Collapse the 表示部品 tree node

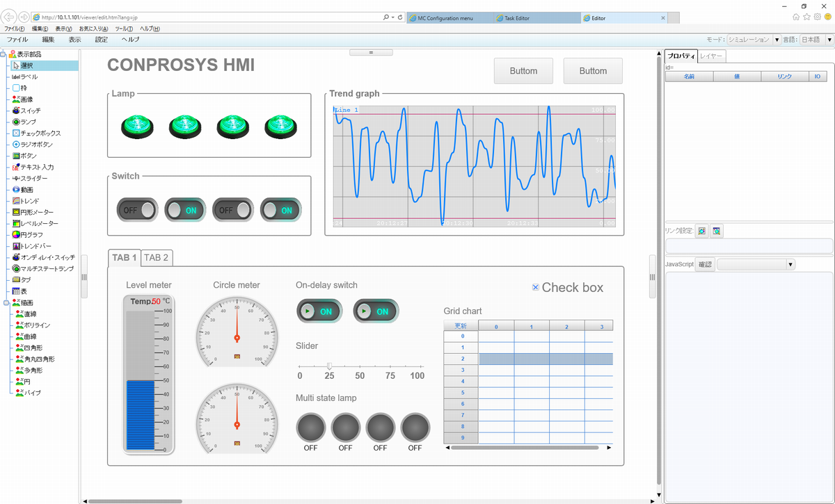[3, 54]
